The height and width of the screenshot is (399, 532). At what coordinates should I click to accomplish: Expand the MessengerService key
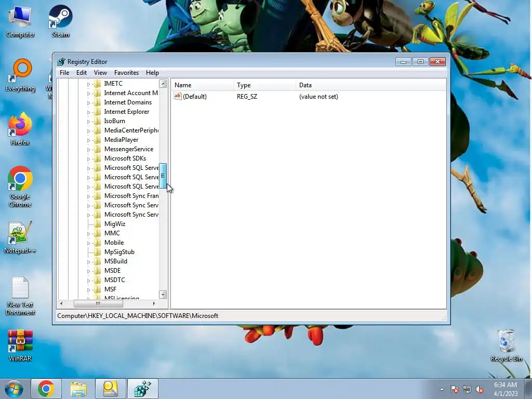tap(88, 149)
